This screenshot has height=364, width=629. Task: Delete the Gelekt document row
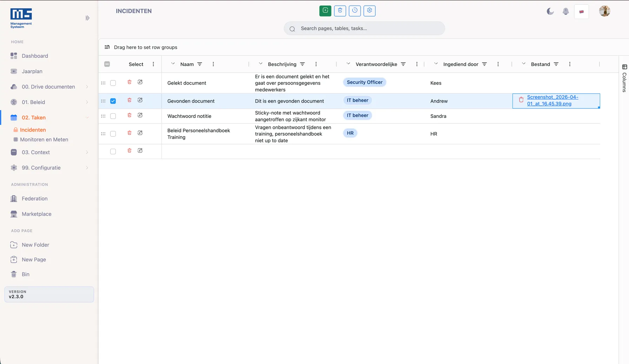pos(129,82)
